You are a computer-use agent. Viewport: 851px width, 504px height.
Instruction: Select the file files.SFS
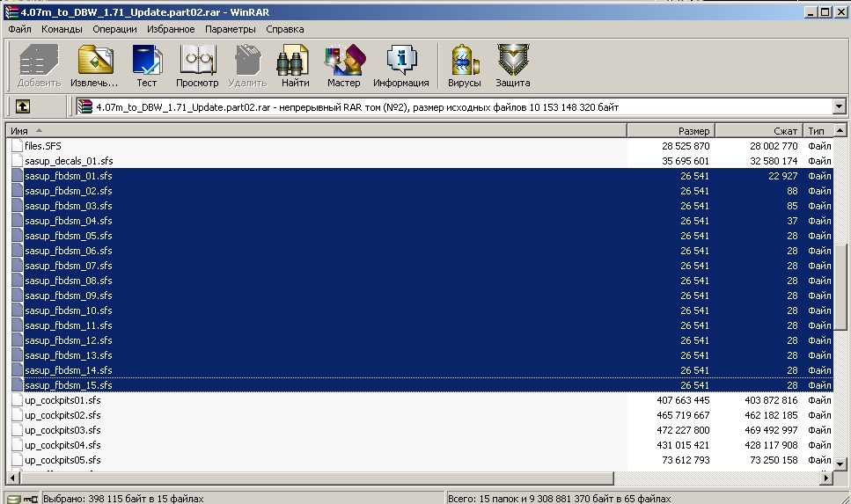click(x=43, y=146)
